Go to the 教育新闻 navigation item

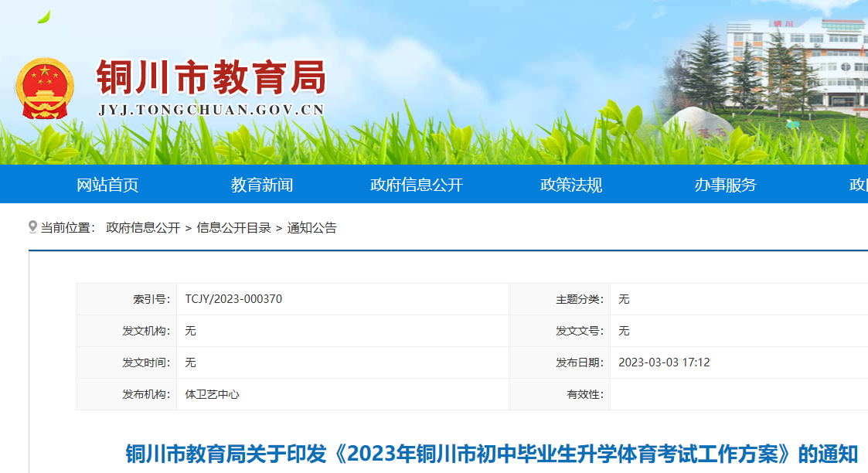pyautogui.click(x=262, y=185)
